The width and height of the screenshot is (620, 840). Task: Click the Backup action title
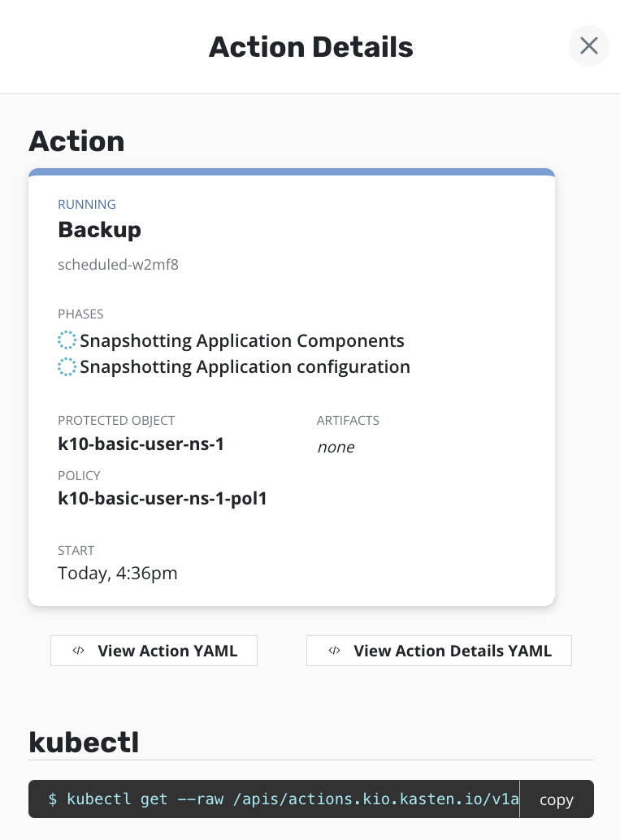[100, 230]
